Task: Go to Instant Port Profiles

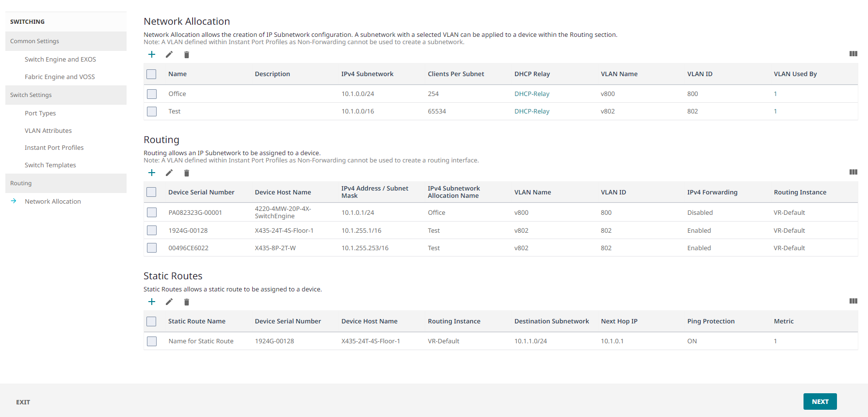Action: [x=54, y=147]
